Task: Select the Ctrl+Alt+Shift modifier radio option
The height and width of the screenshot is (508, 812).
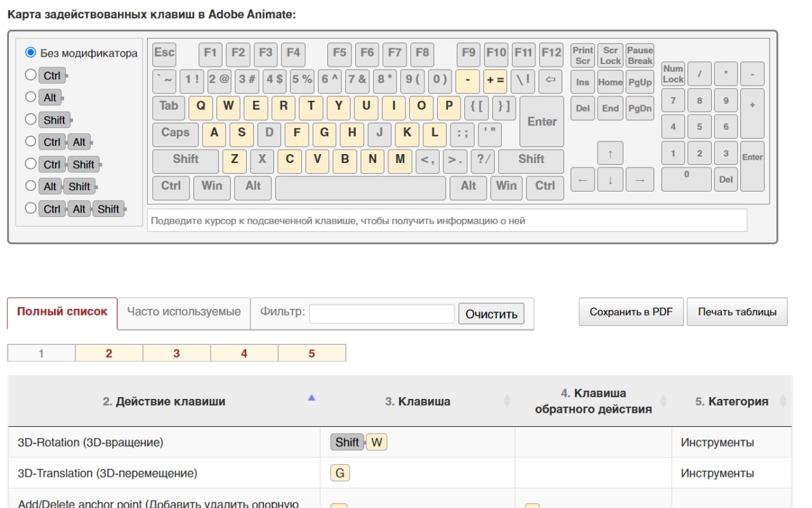Action: pyautogui.click(x=30, y=208)
